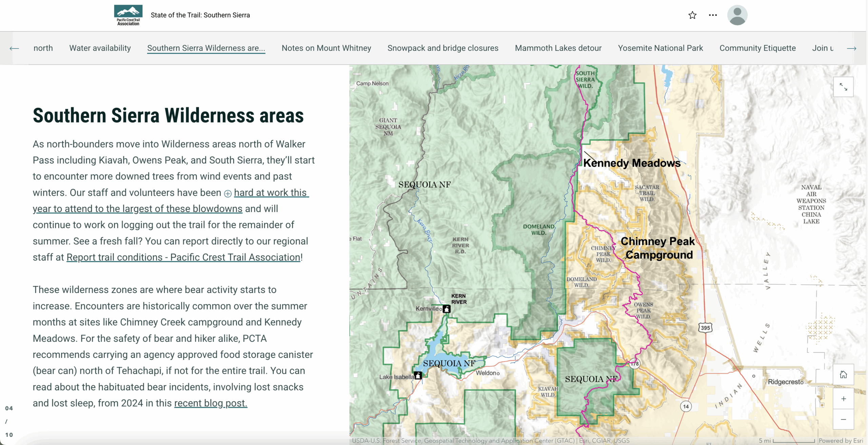Open the Water availability tab
868x445 pixels.
pyautogui.click(x=100, y=48)
